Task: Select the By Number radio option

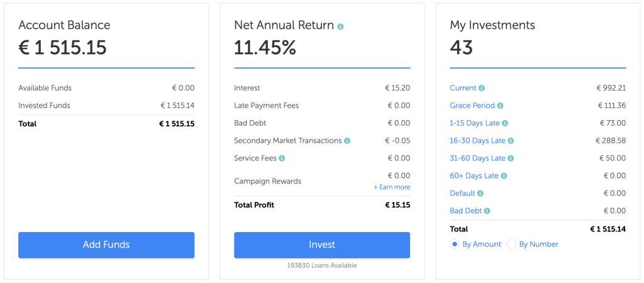Action: (x=511, y=244)
